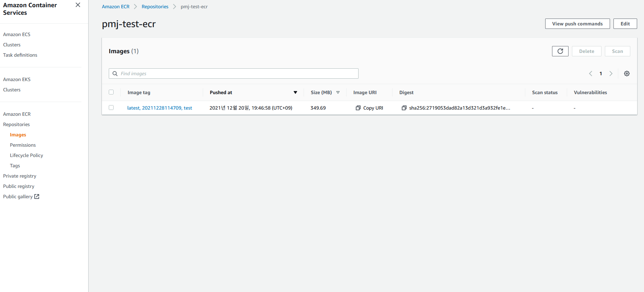Open Permissions in sidebar
The width and height of the screenshot is (644, 292).
[x=23, y=145]
